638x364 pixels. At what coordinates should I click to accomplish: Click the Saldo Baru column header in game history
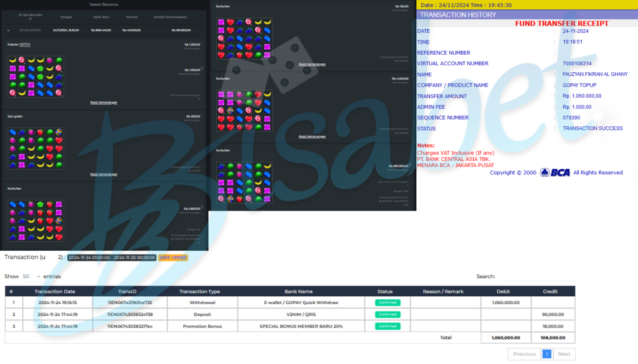pos(101,17)
